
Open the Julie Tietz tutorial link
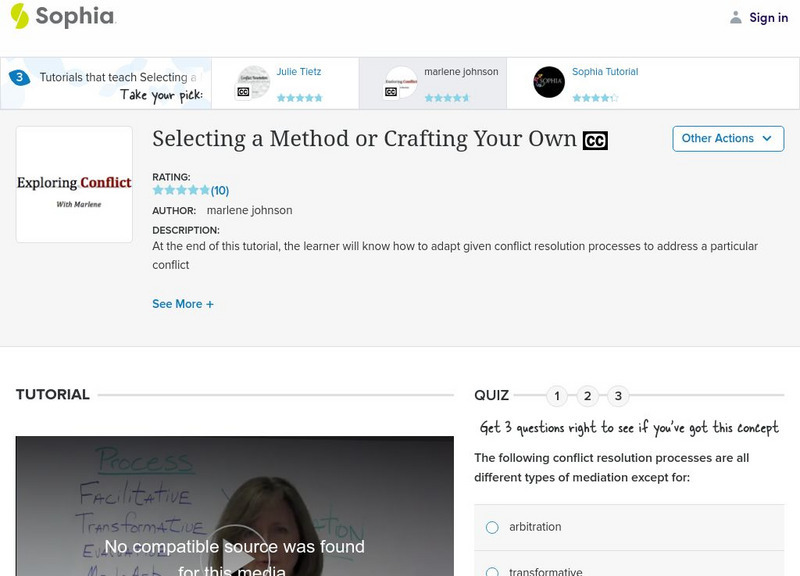299,72
